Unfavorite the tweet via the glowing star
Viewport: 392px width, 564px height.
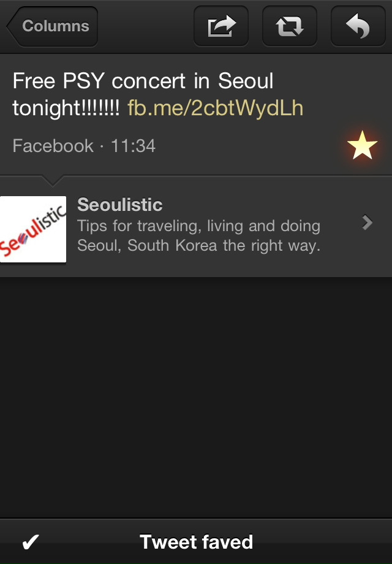coord(362,145)
